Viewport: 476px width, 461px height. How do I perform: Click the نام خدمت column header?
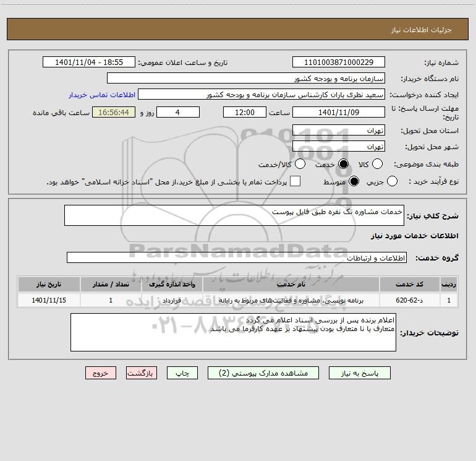pos(291,284)
